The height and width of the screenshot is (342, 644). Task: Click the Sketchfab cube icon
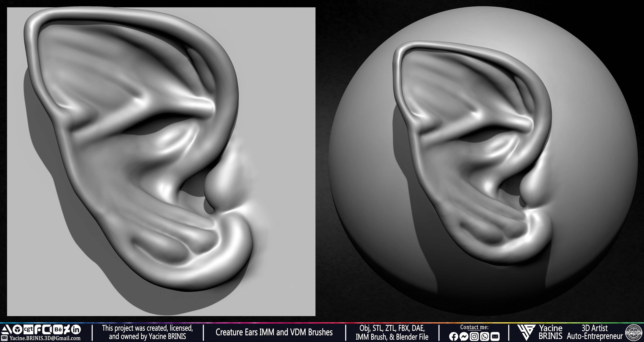coord(17,329)
